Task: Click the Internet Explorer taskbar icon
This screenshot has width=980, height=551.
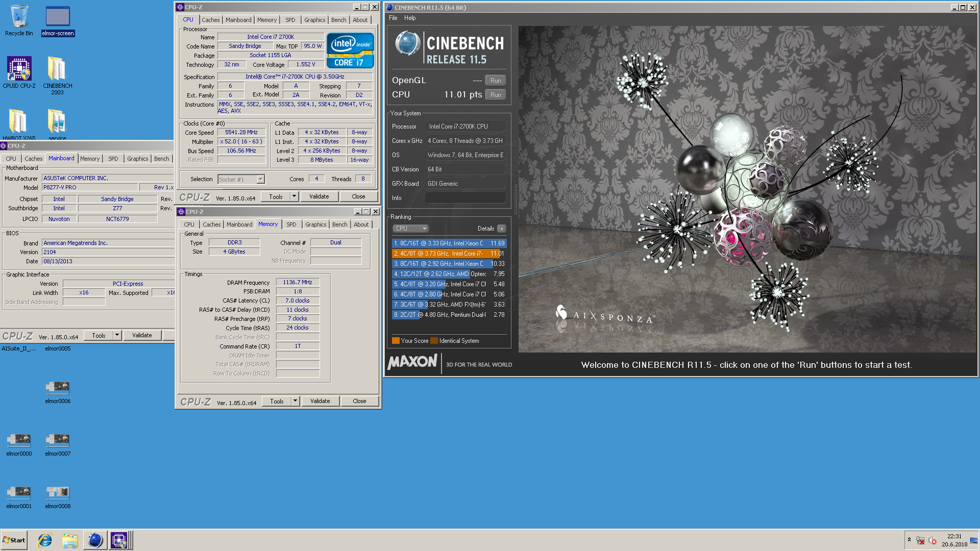Action: [45, 540]
